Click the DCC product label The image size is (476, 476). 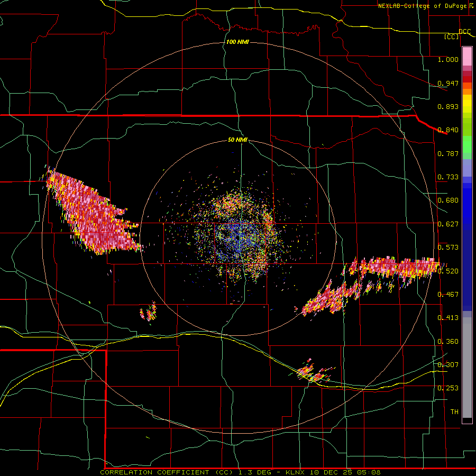[465, 32]
